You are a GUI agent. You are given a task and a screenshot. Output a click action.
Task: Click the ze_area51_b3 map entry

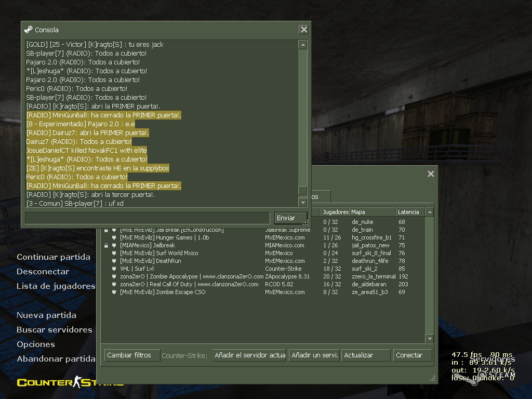(369, 292)
